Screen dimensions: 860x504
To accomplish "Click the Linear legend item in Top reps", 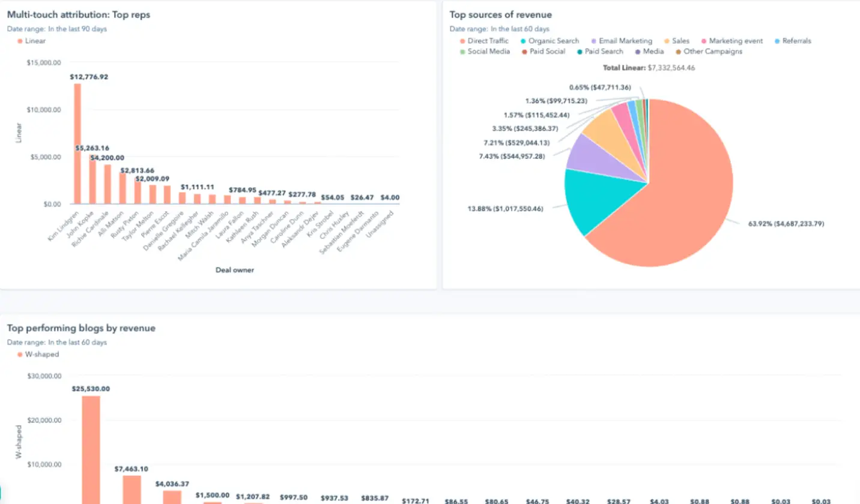I will (32, 41).
